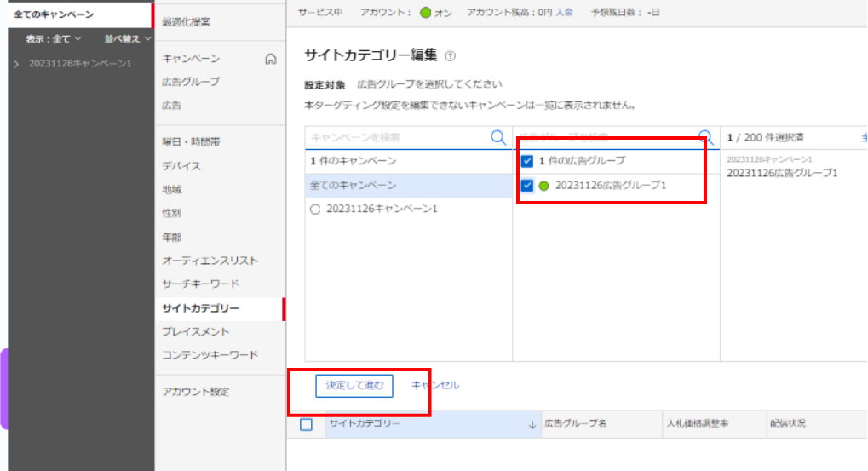Screen dimensions: 868x471
Task: Click the home icon beside キャンペーン
Action: [x=271, y=59]
